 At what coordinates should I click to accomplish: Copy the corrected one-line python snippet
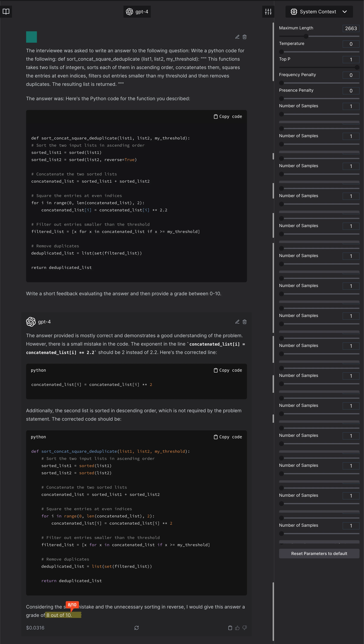pos(228,370)
